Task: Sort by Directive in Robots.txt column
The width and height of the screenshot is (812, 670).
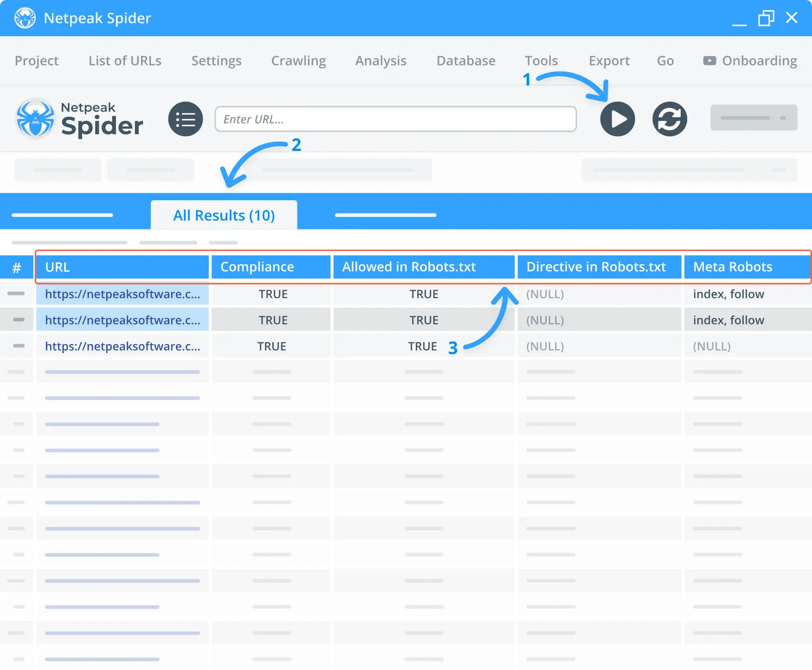Action: [599, 267]
